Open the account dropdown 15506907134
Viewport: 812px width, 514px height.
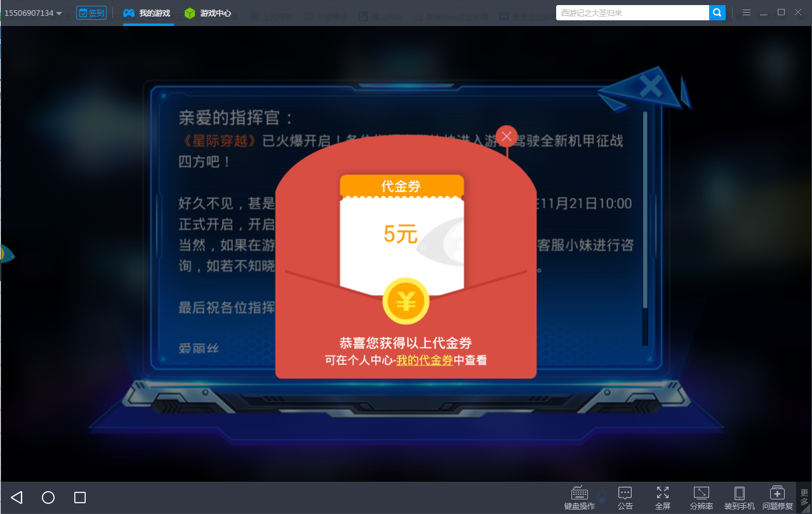[x=33, y=13]
